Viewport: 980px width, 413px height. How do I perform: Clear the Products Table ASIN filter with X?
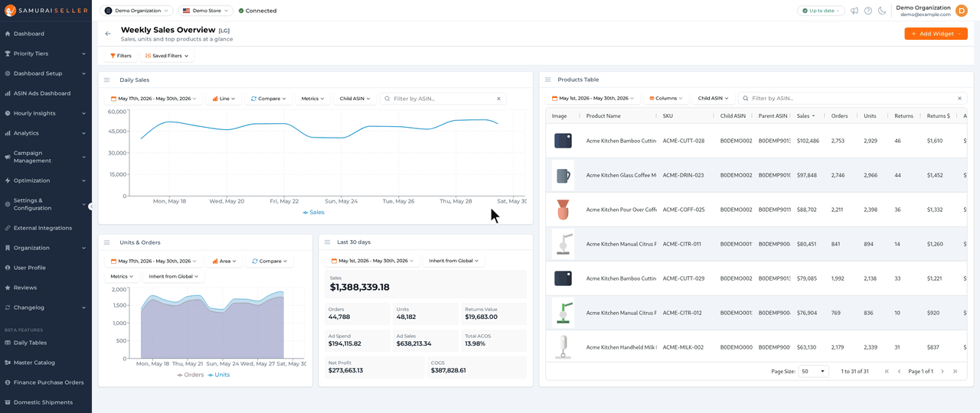point(960,99)
